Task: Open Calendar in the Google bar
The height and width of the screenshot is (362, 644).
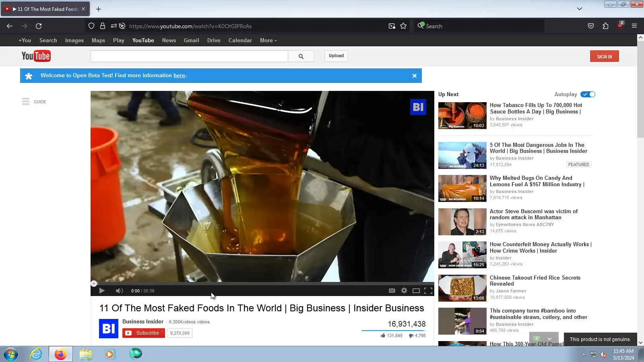Action: (240, 40)
